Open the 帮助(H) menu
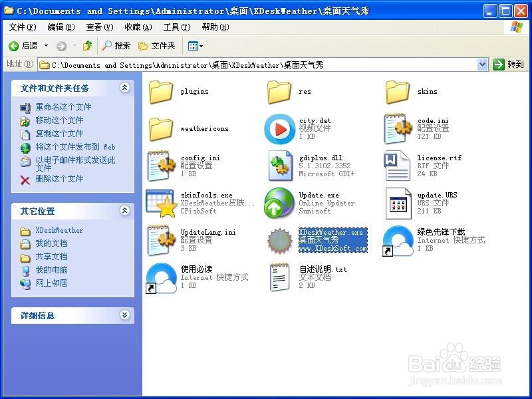The height and width of the screenshot is (399, 532). (x=215, y=27)
